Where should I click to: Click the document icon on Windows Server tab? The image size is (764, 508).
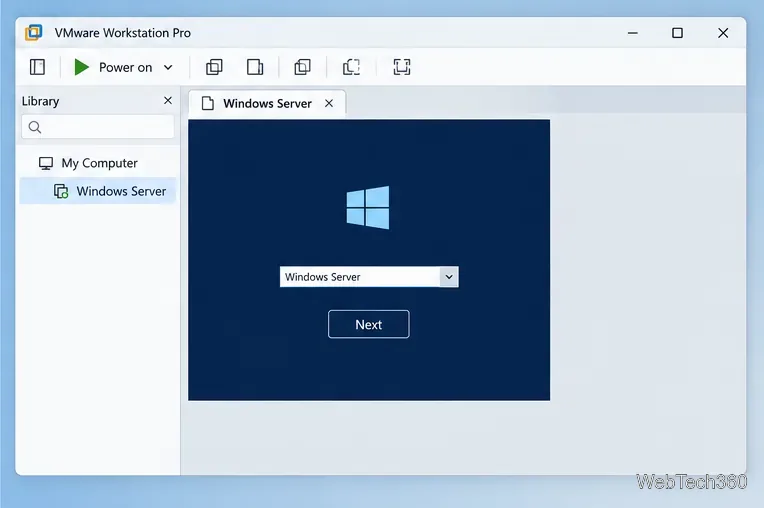(x=208, y=103)
